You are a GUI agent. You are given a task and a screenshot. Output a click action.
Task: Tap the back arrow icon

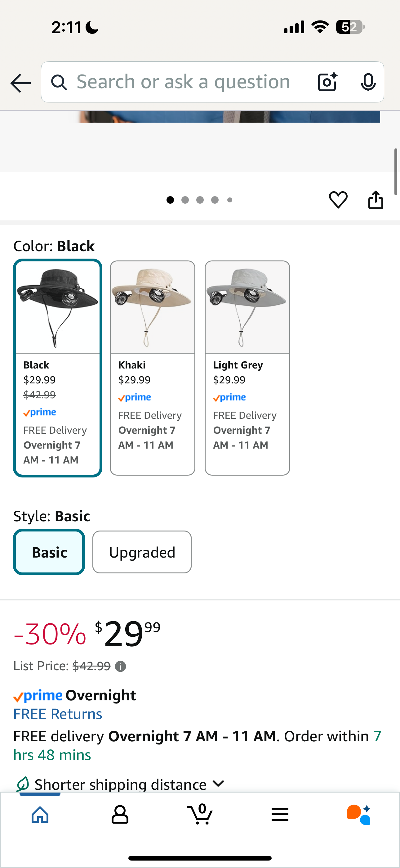20,83
